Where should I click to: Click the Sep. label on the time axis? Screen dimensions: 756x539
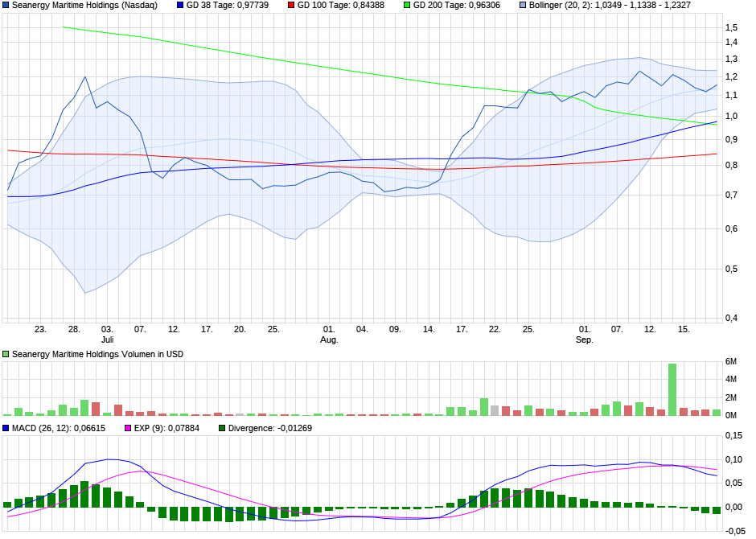coord(585,339)
